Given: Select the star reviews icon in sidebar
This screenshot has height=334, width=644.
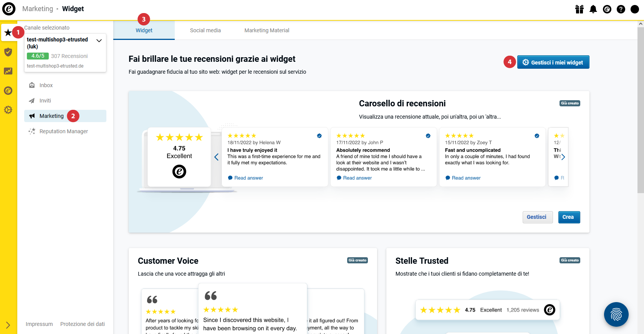Looking at the screenshot, I should 8,33.
